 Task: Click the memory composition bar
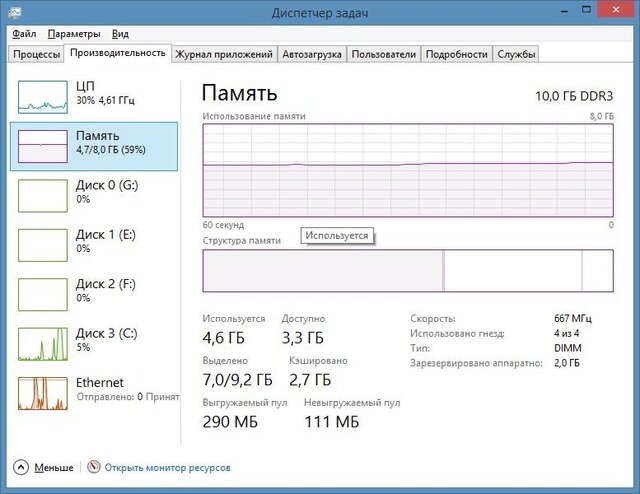pyautogui.click(x=406, y=271)
